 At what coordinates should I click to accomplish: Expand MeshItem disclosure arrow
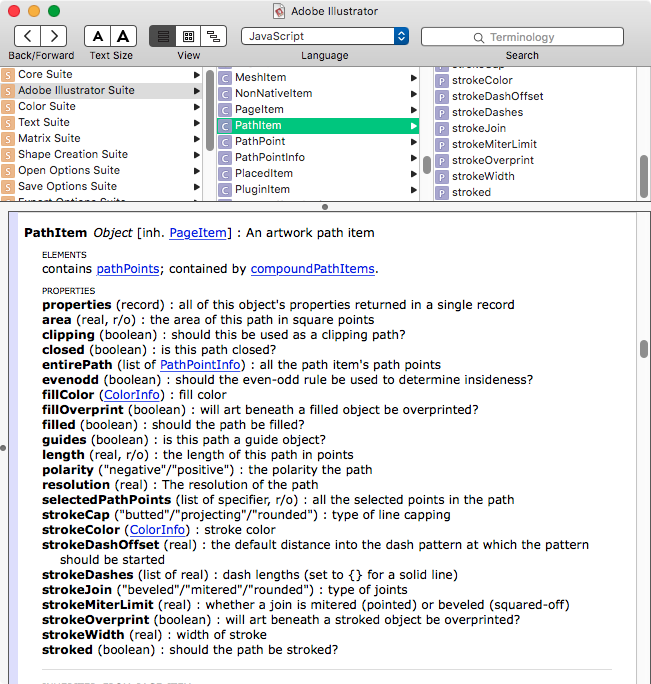click(x=414, y=78)
